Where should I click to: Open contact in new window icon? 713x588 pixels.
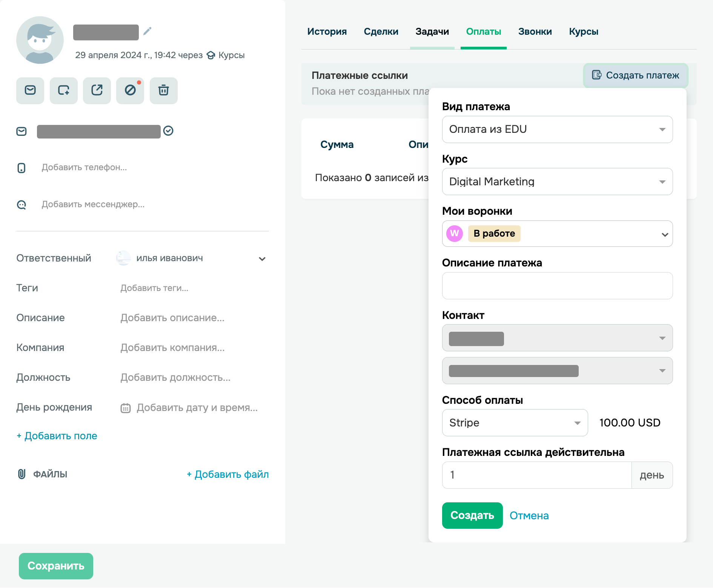click(x=97, y=91)
